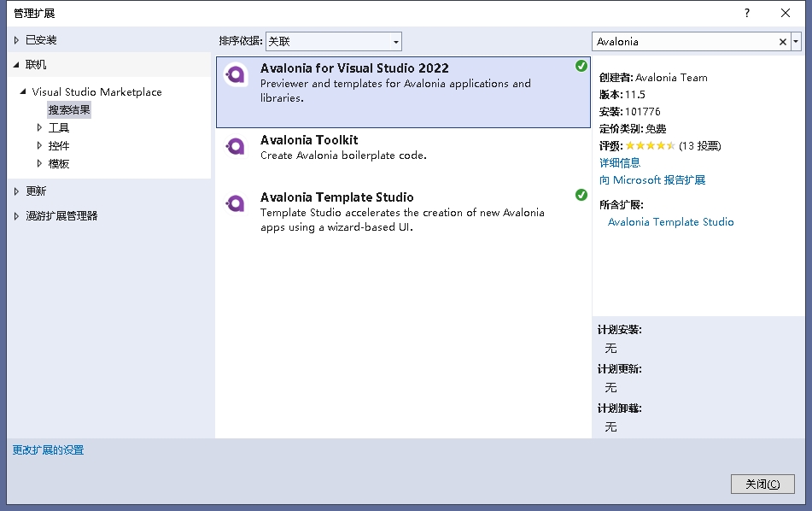
Task: Collapse the 联机 category
Action: 16,65
